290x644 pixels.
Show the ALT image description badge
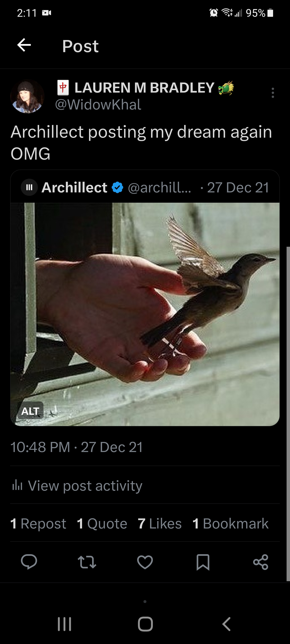[x=30, y=411]
